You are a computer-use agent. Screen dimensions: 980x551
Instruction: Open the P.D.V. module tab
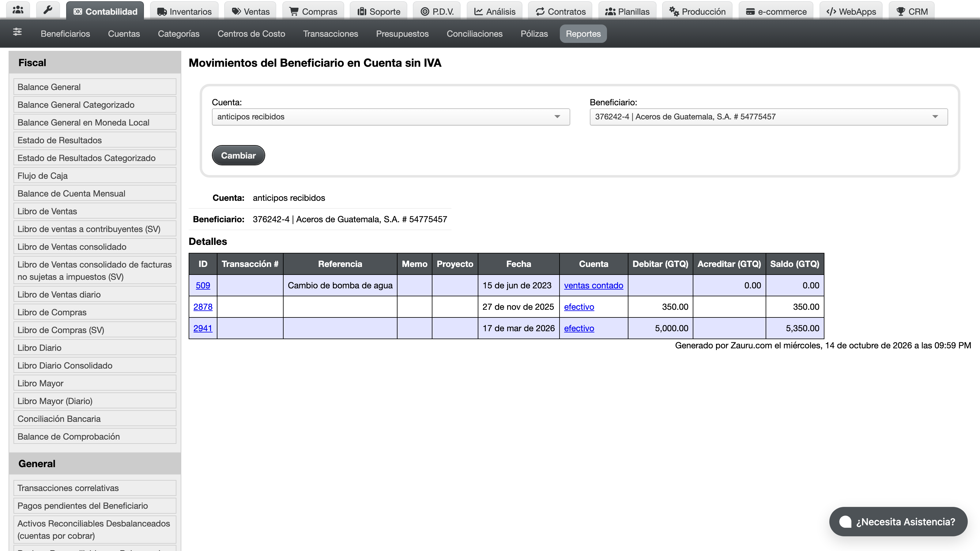click(x=437, y=11)
